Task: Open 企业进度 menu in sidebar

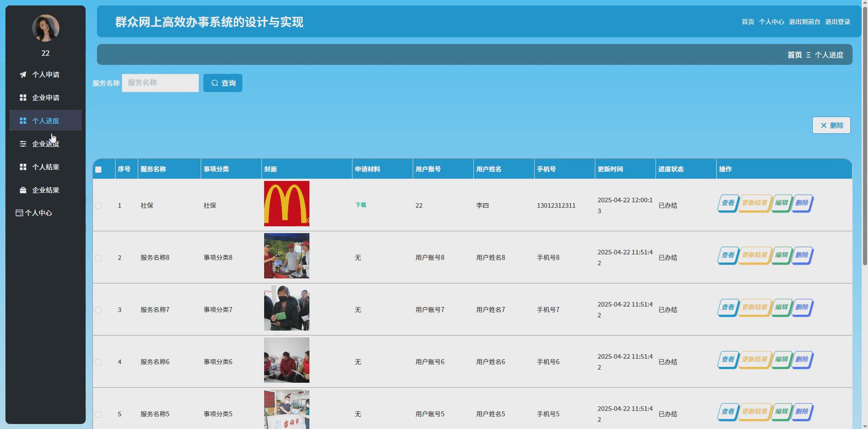Action: coord(45,144)
